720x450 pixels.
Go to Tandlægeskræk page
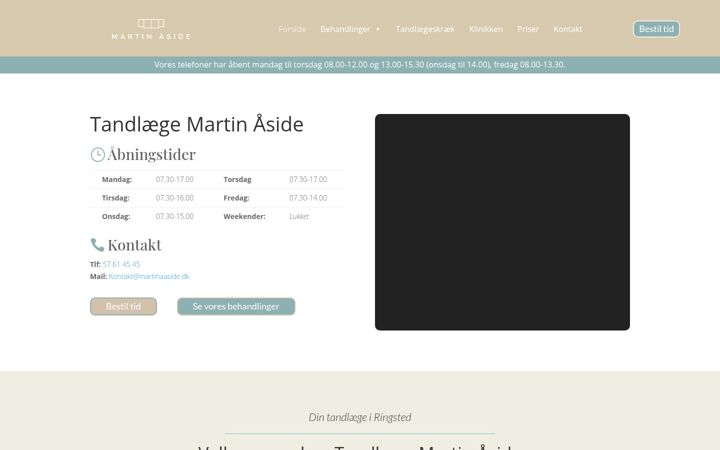pyautogui.click(x=425, y=29)
